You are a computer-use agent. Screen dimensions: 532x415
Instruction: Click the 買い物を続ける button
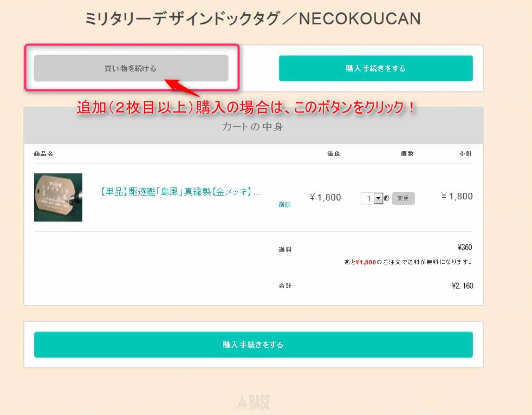pyautogui.click(x=131, y=68)
